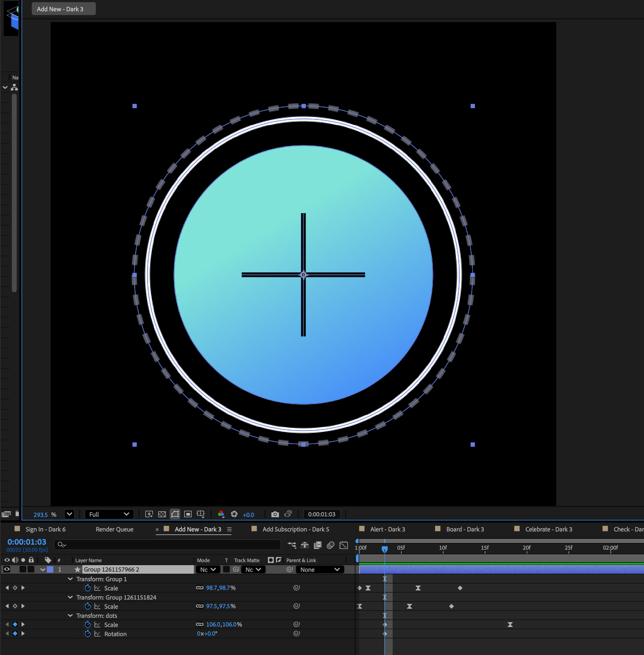Image resolution: width=644 pixels, height=655 pixels.
Task: Close Add New - Dark 3 tab
Action: (x=157, y=530)
